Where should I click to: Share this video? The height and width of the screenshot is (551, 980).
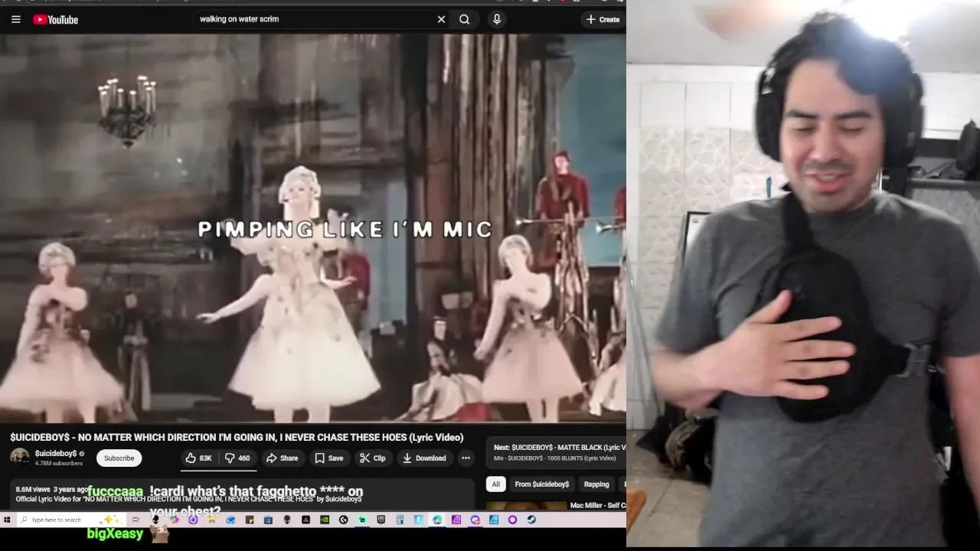(282, 458)
